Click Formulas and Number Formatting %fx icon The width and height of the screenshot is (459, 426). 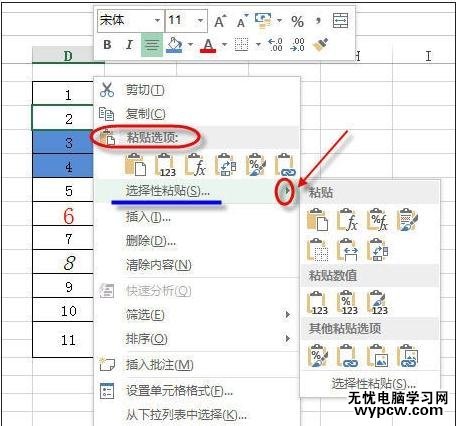click(x=377, y=220)
